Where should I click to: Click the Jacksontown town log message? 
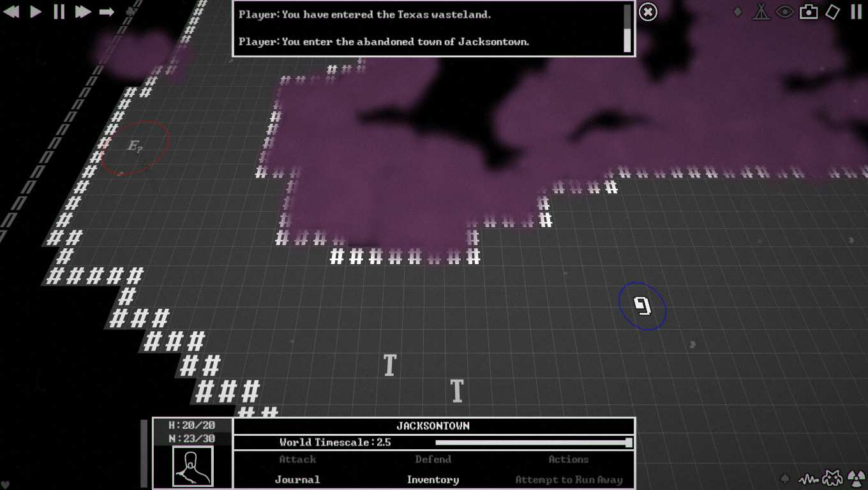384,42
